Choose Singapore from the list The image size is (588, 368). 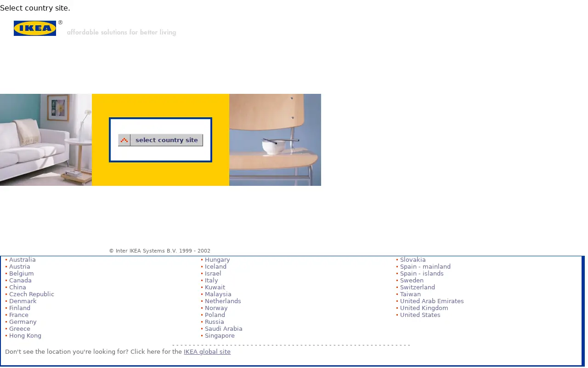click(220, 336)
